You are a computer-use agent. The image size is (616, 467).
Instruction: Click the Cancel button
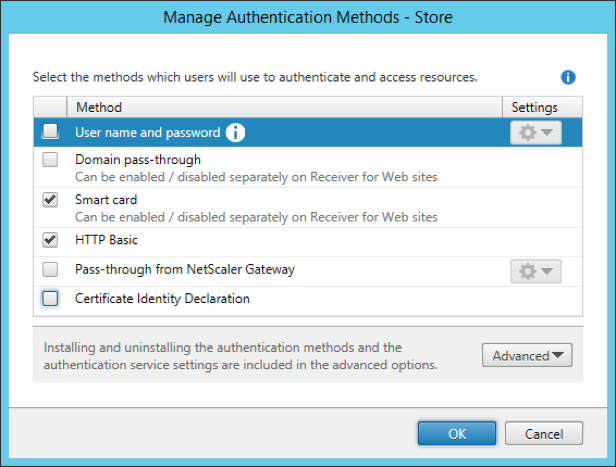[x=543, y=433]
